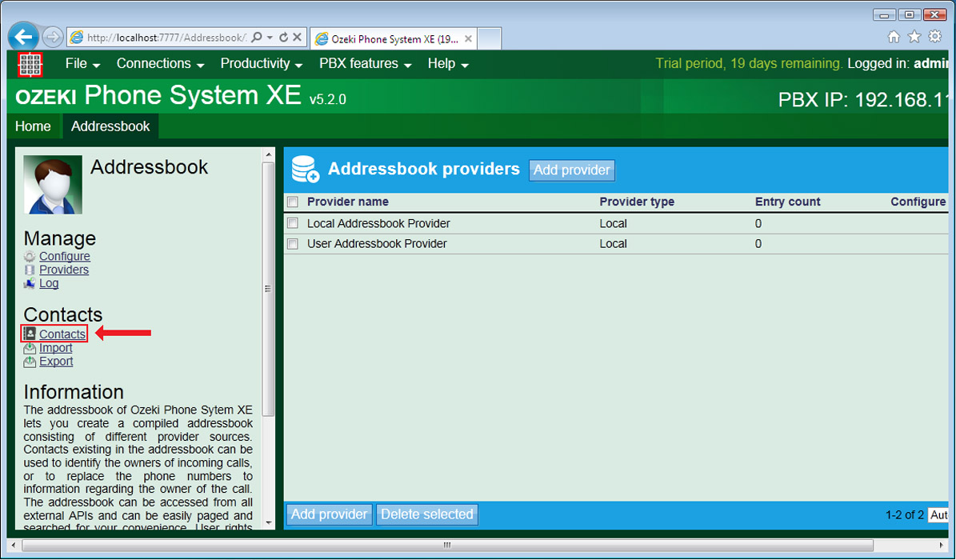Open the File menu dropdown
This screenshot has height=560, width=956.
82,63
